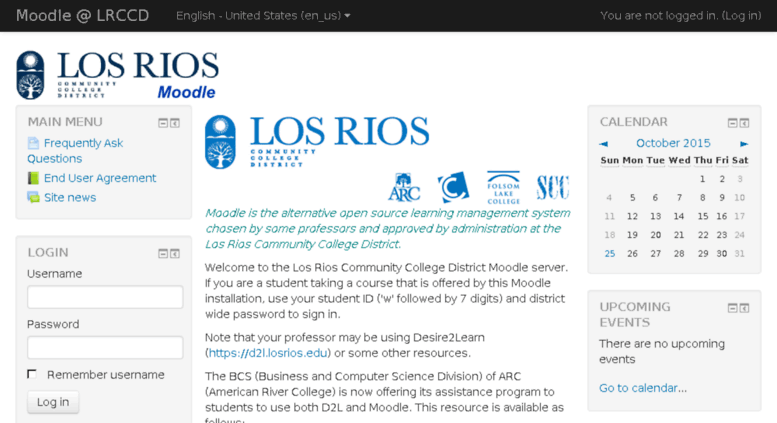The image size is (777, 423).
Task: Select October 1 in the calendar
Action: 702,179
